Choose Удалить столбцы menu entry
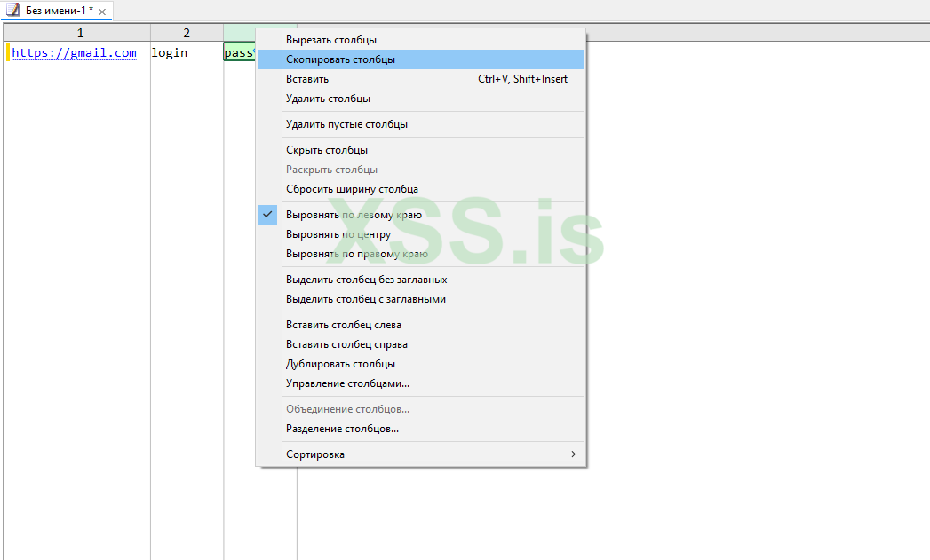This screenshot has width=930, height=560. [x=420, y=99]
